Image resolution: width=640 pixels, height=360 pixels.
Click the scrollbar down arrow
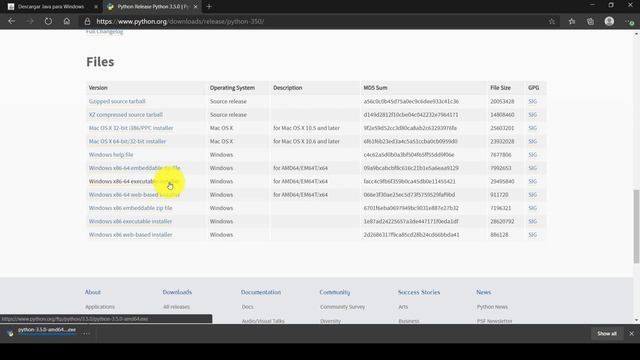point(636,320)
